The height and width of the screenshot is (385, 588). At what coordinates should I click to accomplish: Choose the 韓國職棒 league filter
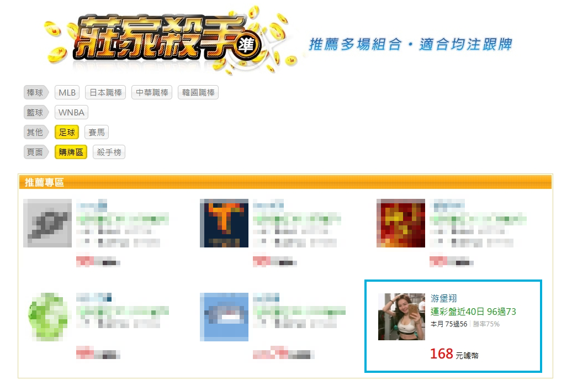click(x=198, y=92)
